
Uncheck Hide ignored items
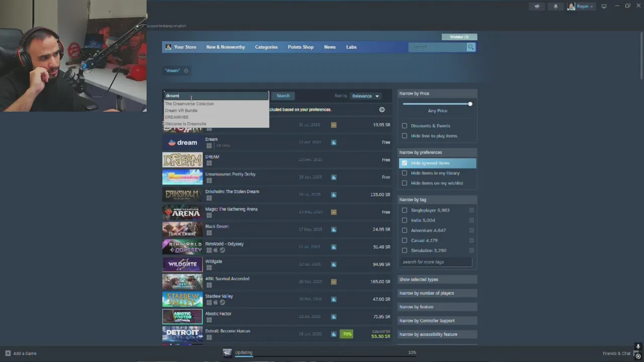point(405,163)
